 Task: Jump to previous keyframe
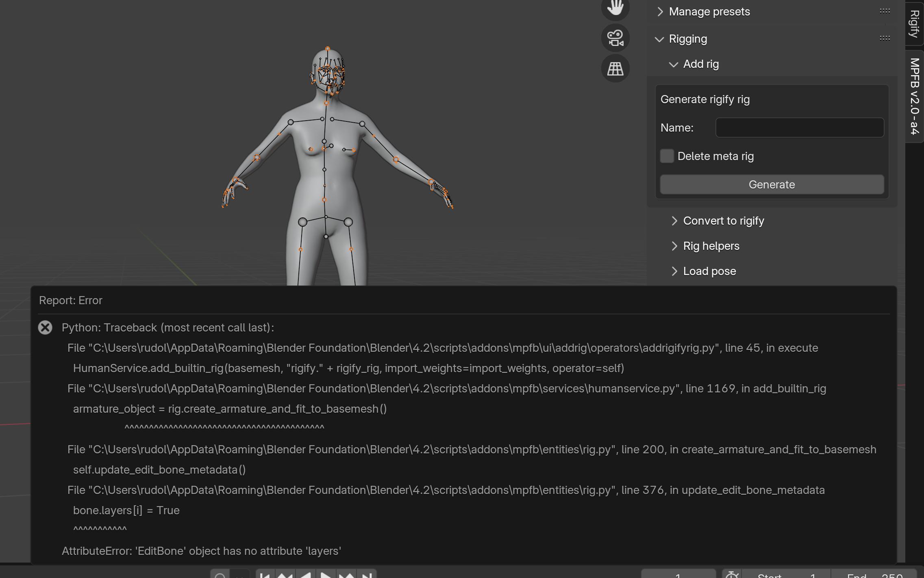(x=285, y=575)
